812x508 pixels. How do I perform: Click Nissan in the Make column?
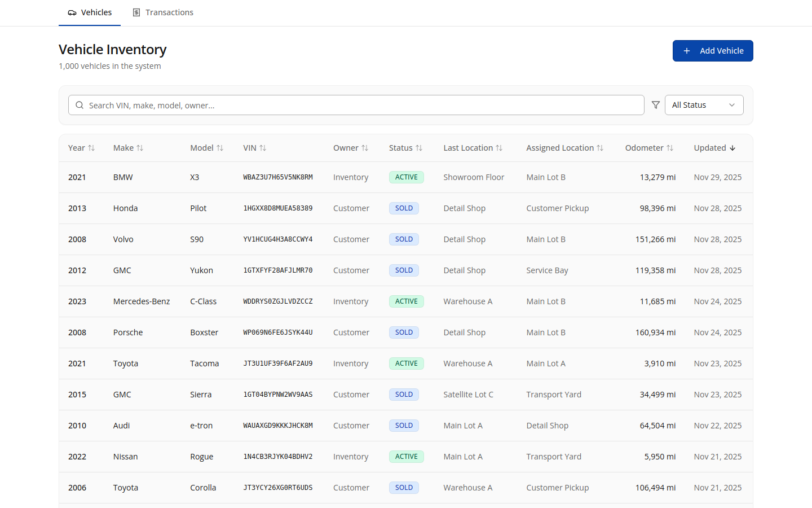click(x=126, y=457)
